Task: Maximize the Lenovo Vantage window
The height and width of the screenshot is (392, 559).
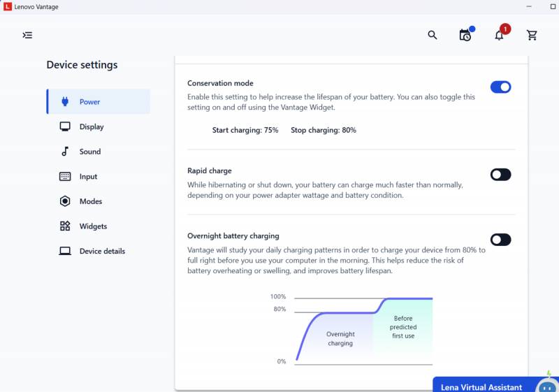Action: (x=553, y=6)
